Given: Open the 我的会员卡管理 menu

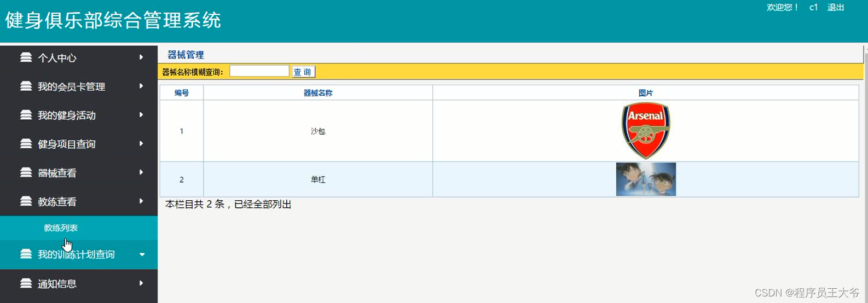Looking at the screenshot, I should coord(79,86).
